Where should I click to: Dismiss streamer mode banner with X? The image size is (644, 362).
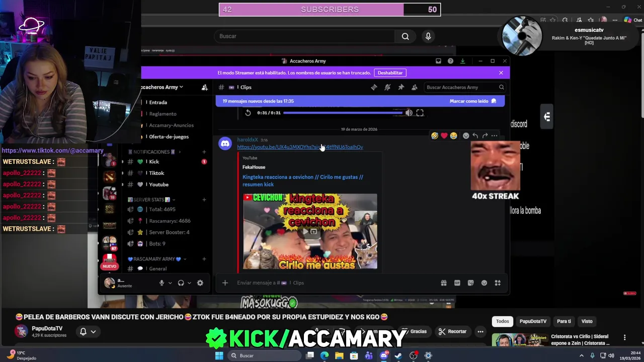click(501, 73)
